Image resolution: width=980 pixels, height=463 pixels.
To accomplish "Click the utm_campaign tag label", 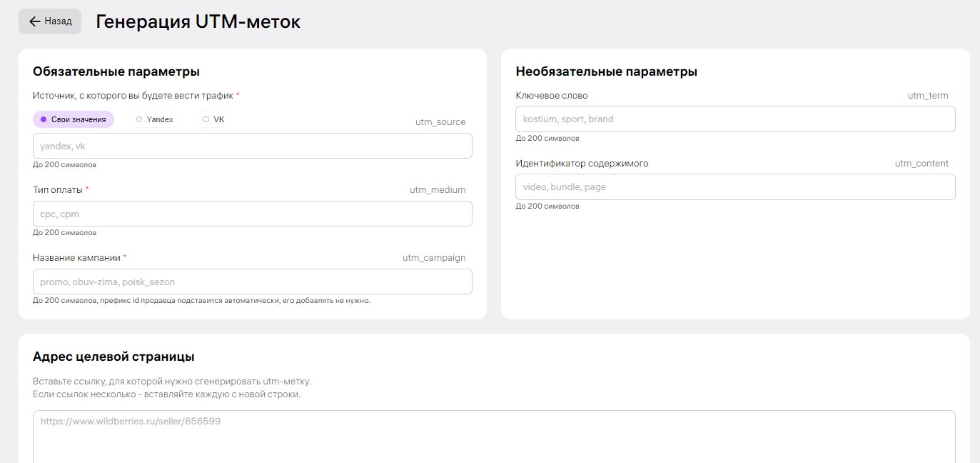I will (x=434, y=258).
